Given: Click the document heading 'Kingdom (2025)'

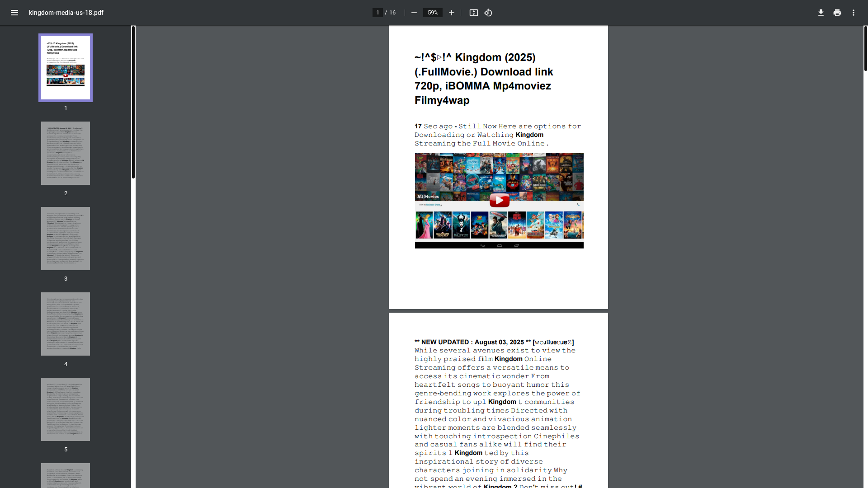Looking at the screenshot, I should click(495, 57).
